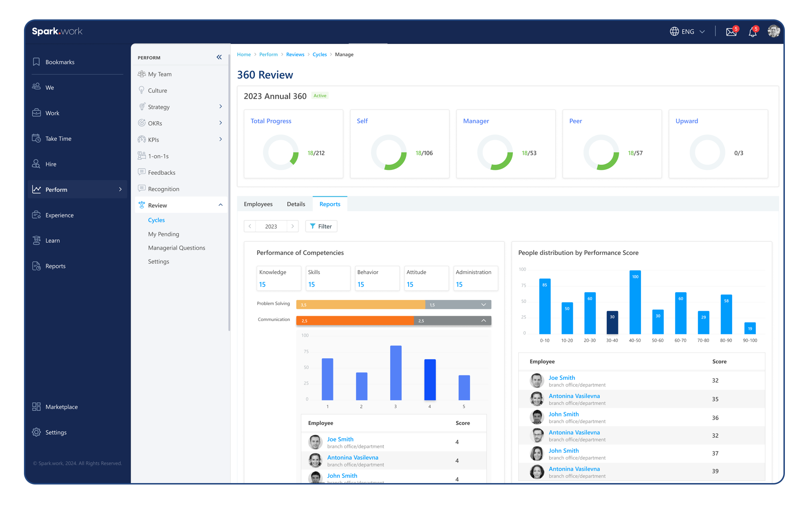The height and width of the screenshot is (531, 812).
Task: Expand the Problem Solving competency row
Action: click(484, 304)
